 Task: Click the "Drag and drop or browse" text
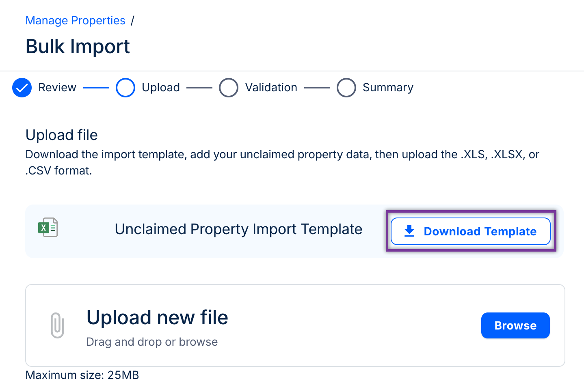pyautogui.click(x=152, y=342)
